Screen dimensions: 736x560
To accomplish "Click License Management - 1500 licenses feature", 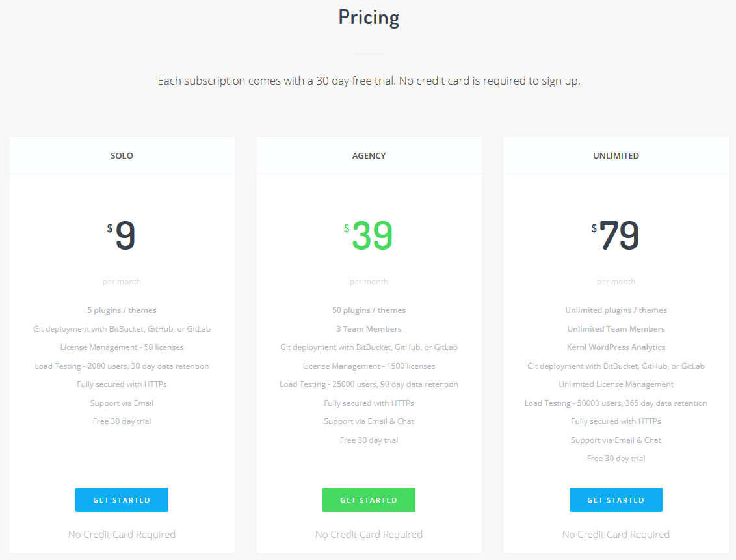I will click(369, 366).
